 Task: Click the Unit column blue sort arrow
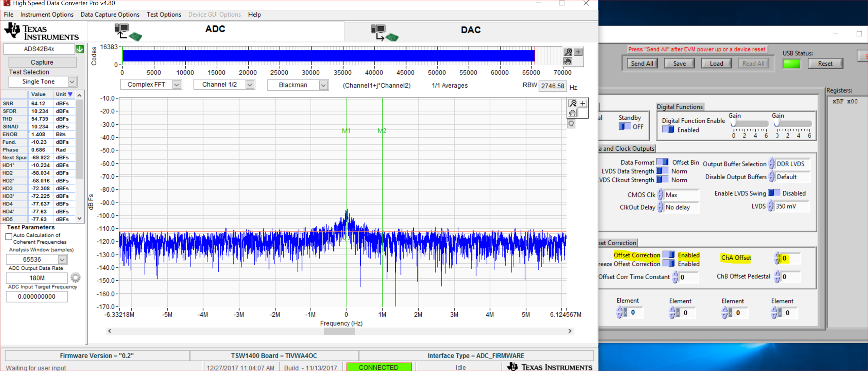point(70,94)
